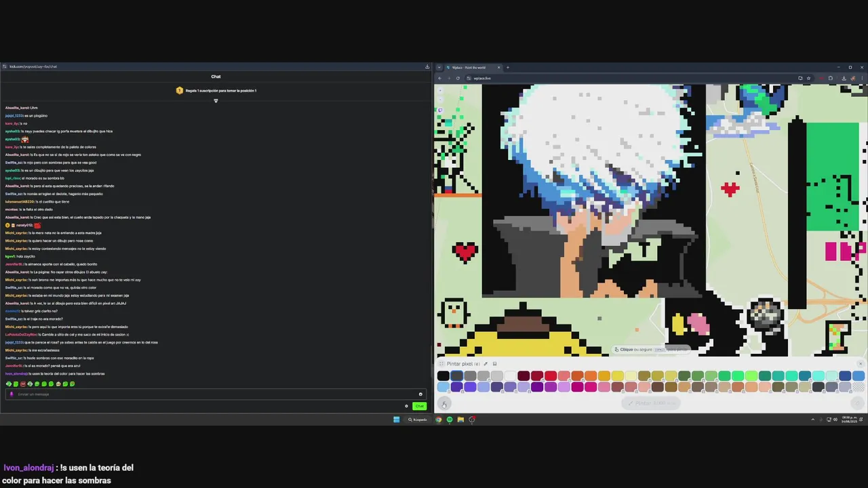
Task: Click the save icon next to the eyedropper
Action: coord(494,364)
